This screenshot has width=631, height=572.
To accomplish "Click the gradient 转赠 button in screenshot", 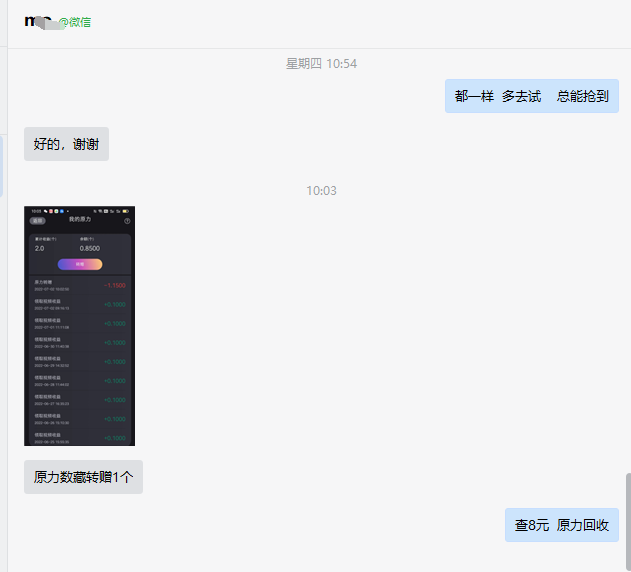I will point(79,264).
